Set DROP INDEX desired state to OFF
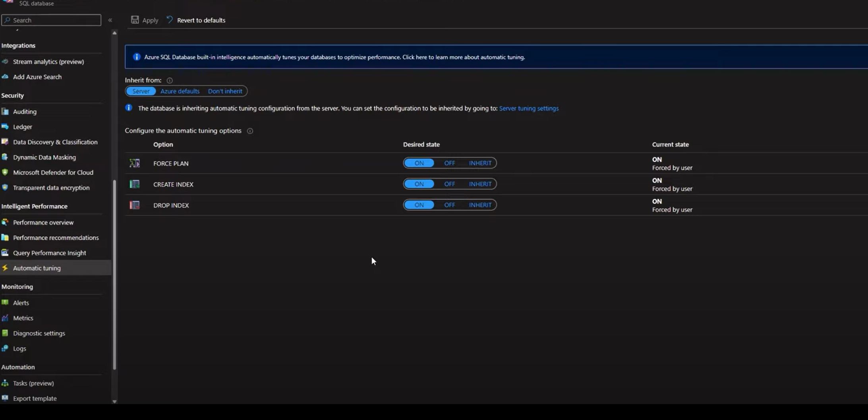 450,205
